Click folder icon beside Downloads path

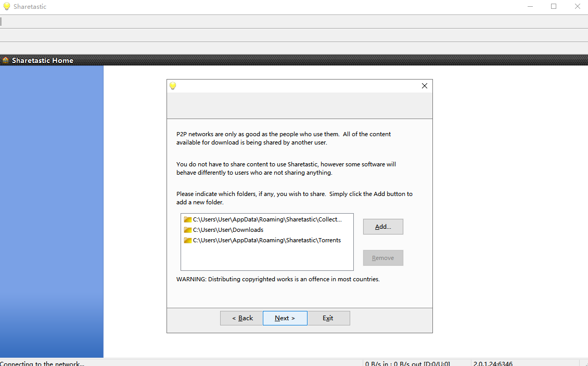click(x=187, y=230)
